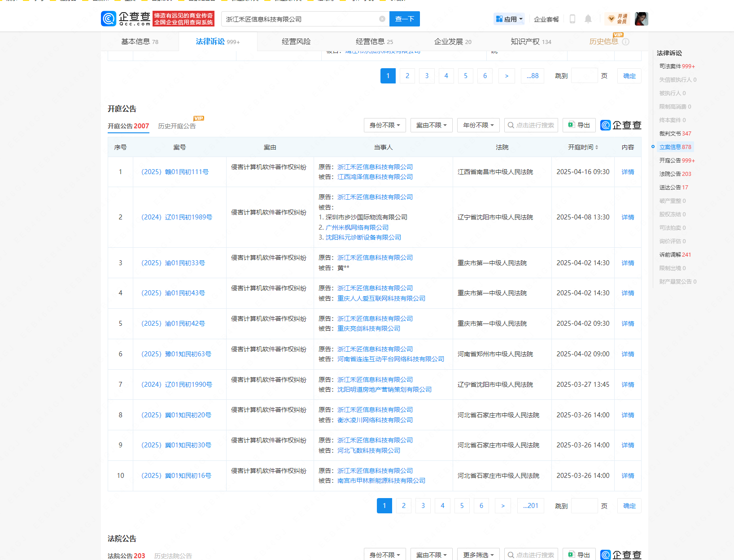Switch to 企业发展 tab

(453, 42)
